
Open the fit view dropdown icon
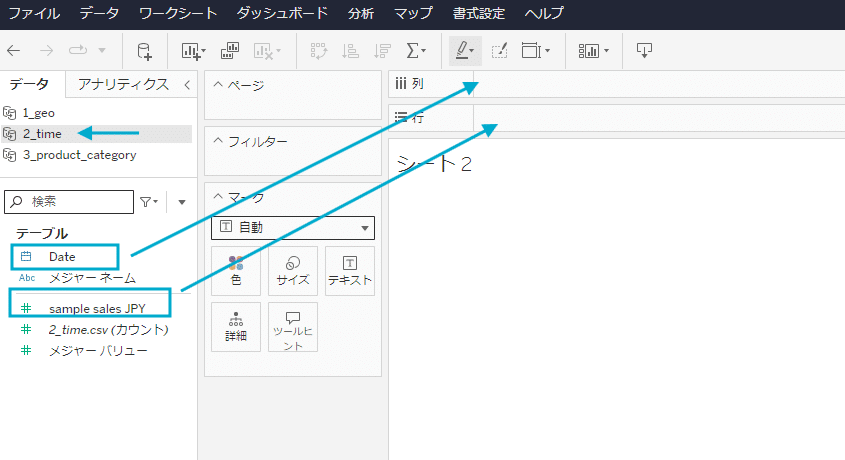point(536,51)
